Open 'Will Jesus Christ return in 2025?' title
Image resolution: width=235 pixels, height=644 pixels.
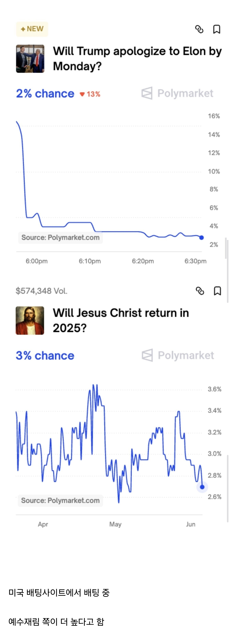121,320
